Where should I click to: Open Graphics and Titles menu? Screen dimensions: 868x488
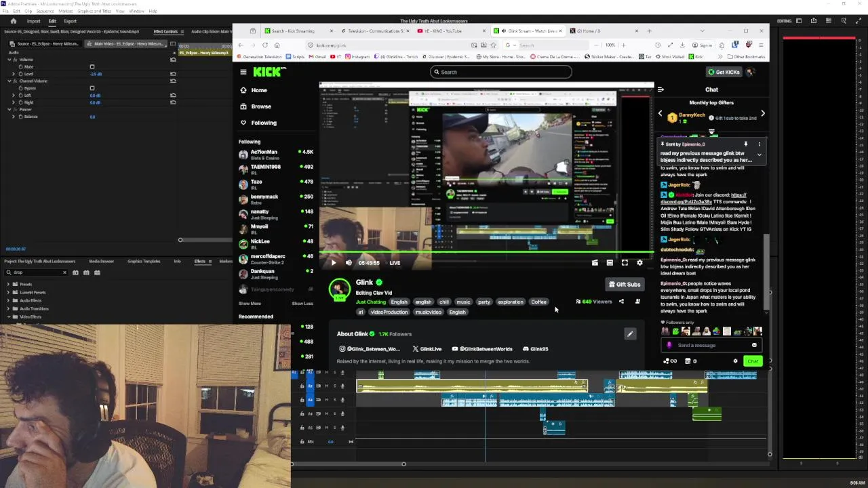(94, 11)
